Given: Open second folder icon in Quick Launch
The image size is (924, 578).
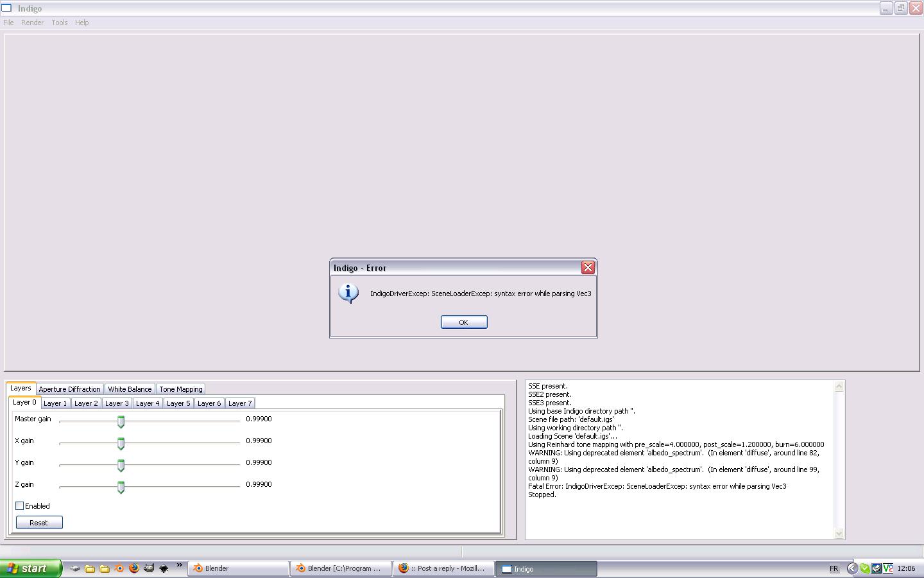Looking at the screenshot, I should (105, 568).
